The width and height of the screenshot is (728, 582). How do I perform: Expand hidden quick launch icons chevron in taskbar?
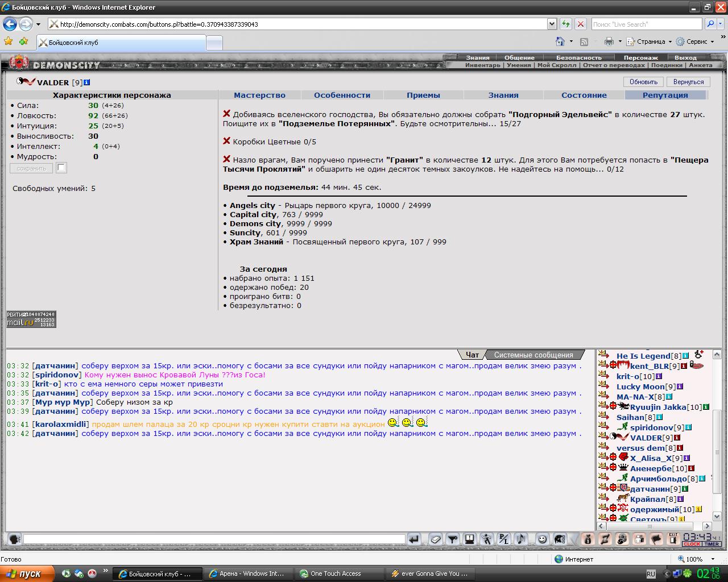(x=105, y=571)
